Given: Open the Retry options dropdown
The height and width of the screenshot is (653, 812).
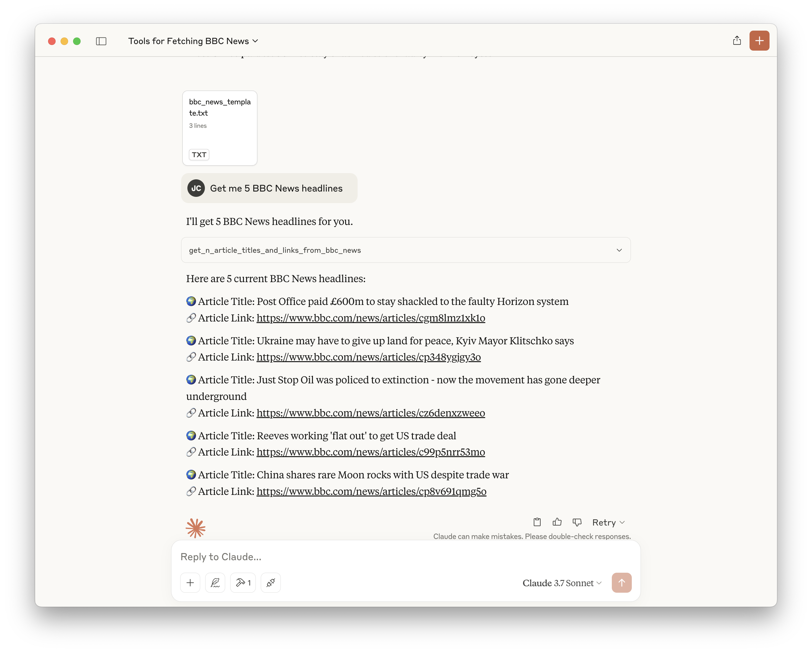Looking at the screenshot, I should [608, 522].
